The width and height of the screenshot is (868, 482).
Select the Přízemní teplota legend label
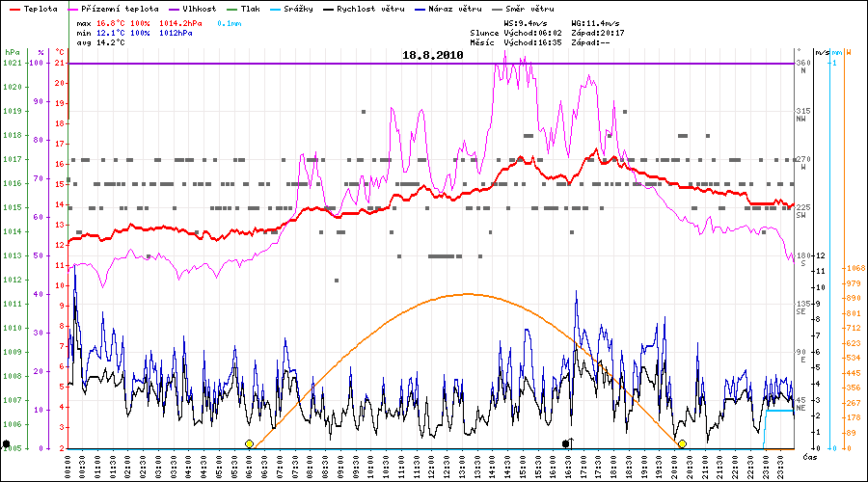(120, 9)
